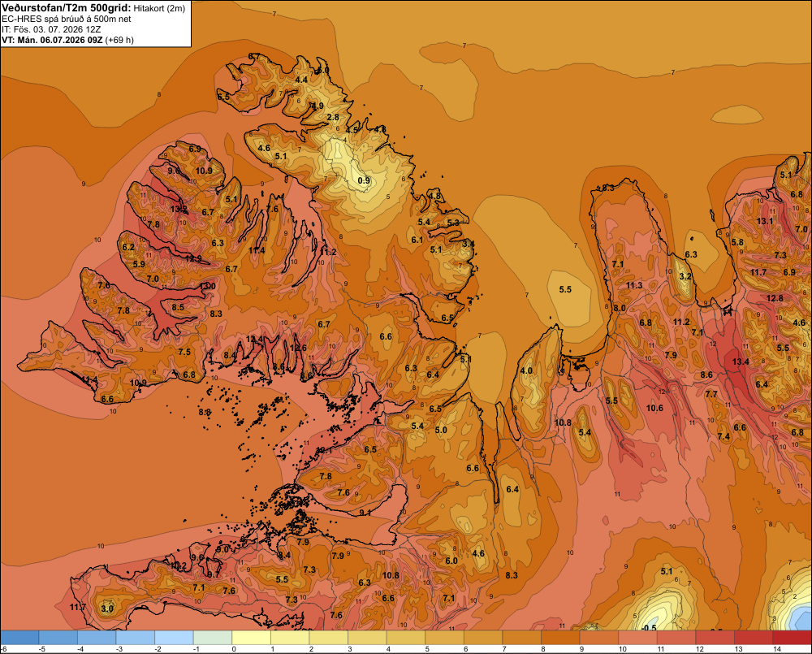The width and height of the screenshot is (812, 654).
Task: Click the EC-HRES spá brúuð á 500m net text
Action: point(67,19)
